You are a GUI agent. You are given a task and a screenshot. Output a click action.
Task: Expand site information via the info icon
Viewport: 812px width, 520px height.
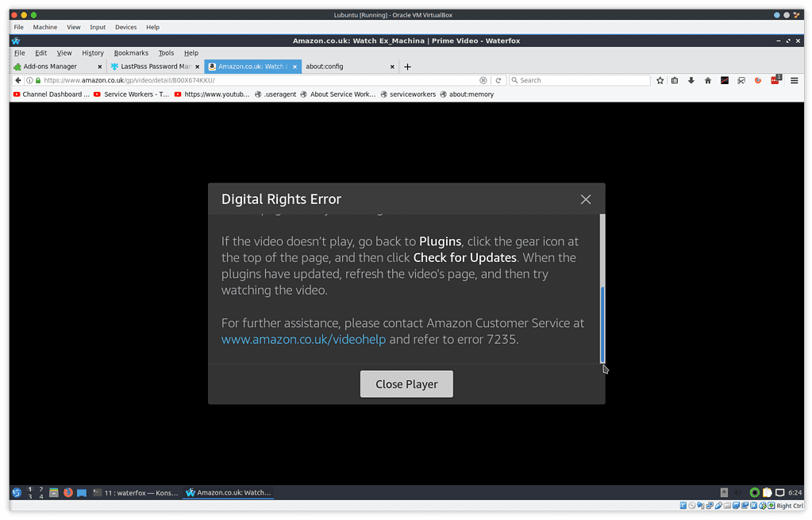point(29,80)
